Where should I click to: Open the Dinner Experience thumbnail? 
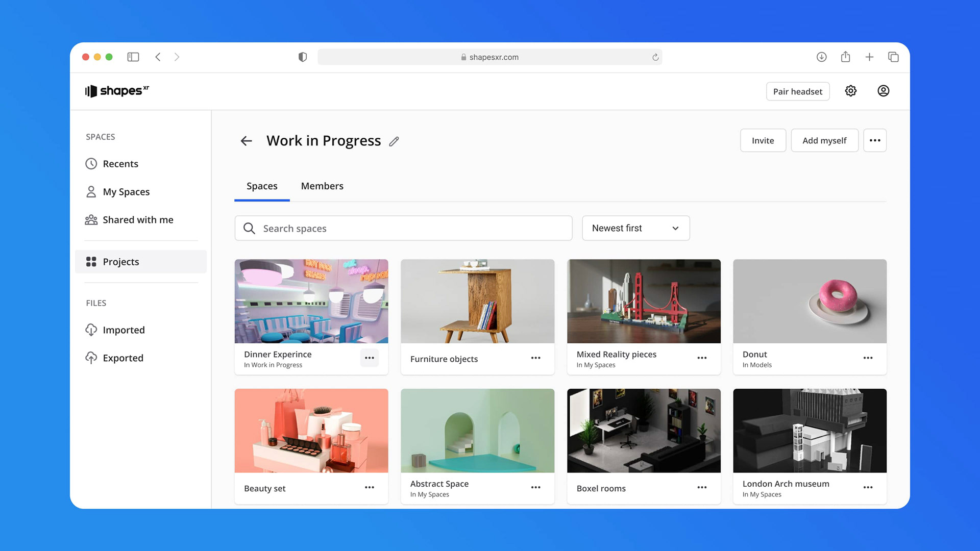coord(311,301)
